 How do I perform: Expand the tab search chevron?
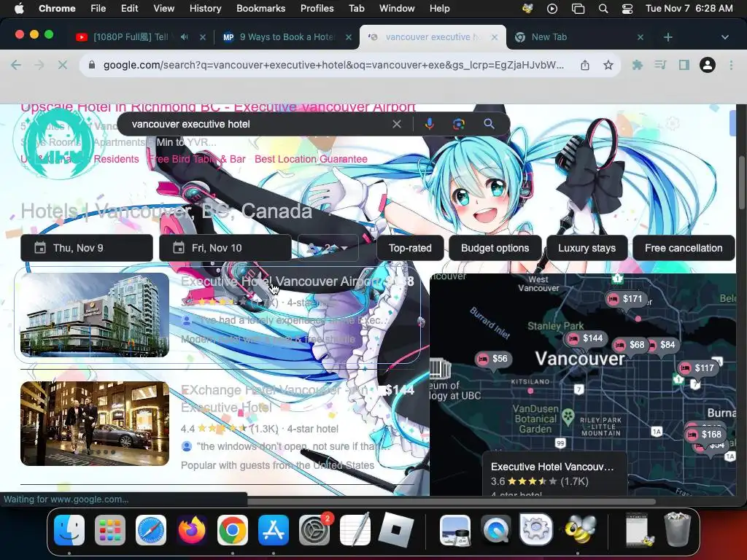point(724,37)
